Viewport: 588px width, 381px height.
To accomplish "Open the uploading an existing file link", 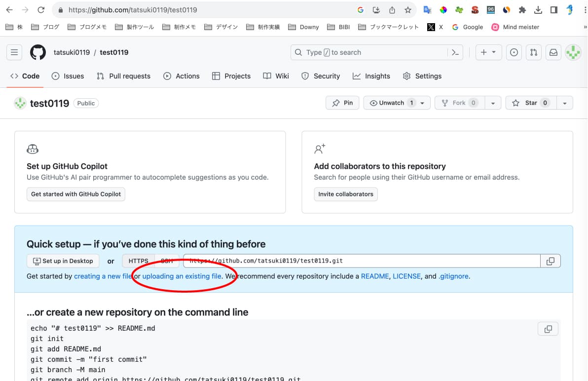I will (181, 276).
